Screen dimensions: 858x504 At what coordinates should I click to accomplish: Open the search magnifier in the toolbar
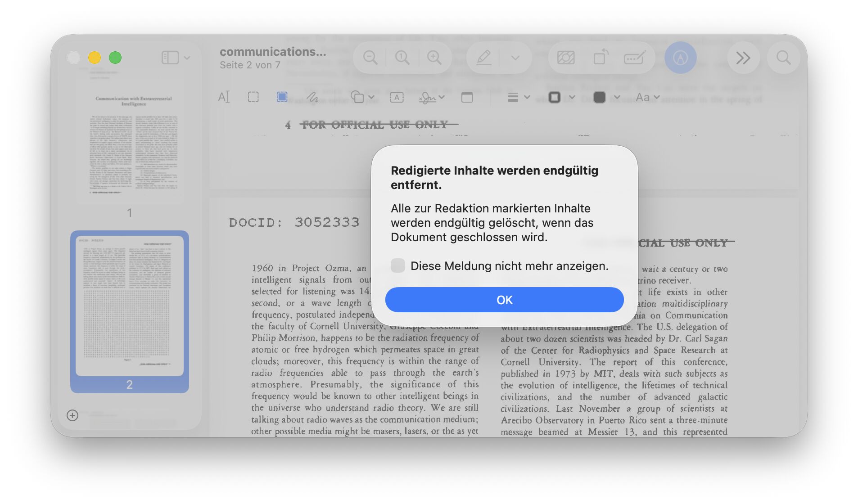(x=783, y=58)
